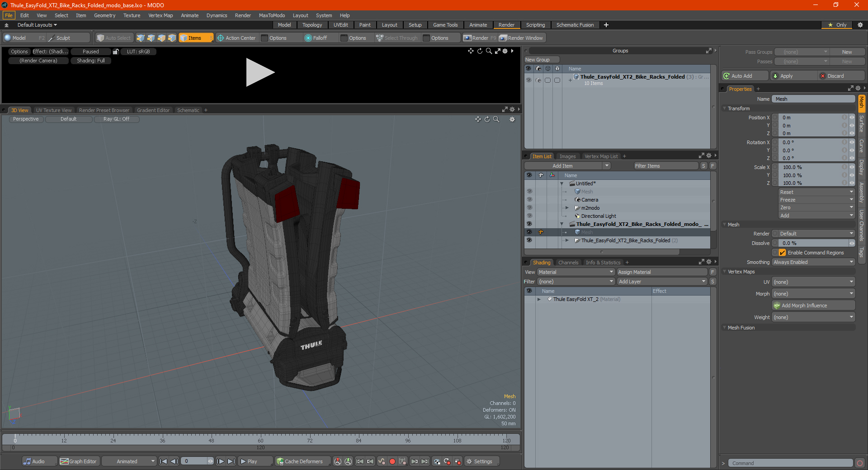This screenshot has width=868, height=470.
Task: Toggle render preview lock icon
Action: click(x=116, y=52)
